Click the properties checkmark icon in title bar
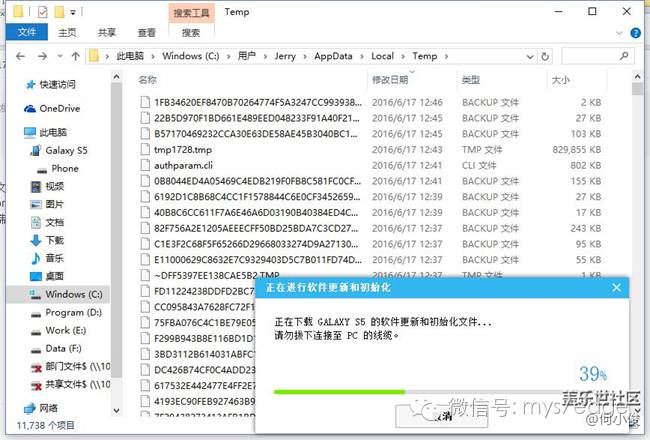Image resolution: width=650 pixels, height=440 pixels. 42,12
